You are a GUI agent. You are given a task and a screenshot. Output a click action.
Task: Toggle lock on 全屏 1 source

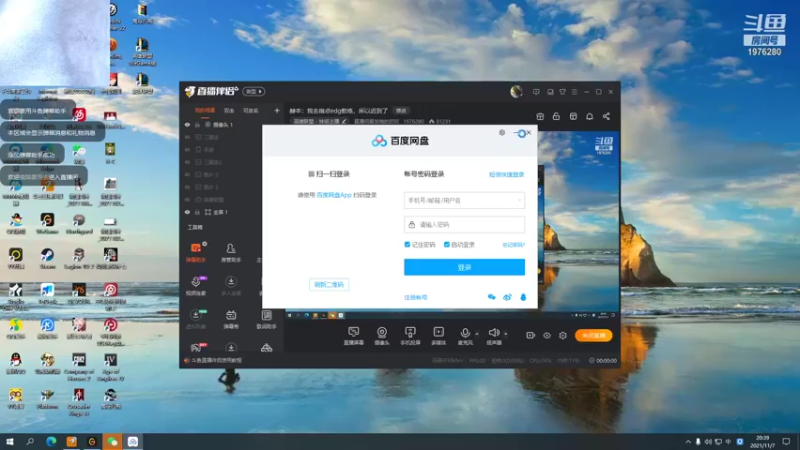[197, 212]
